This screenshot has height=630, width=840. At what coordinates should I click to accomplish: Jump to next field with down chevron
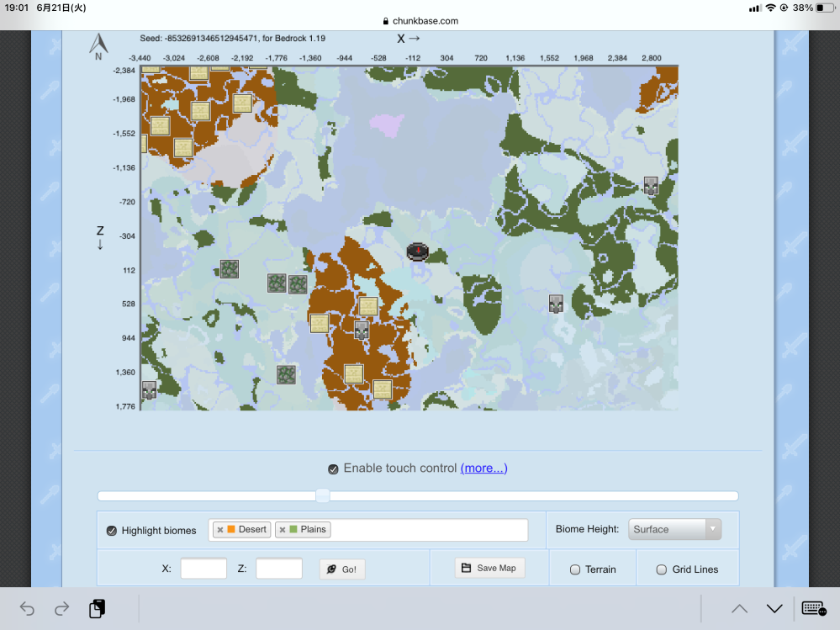tap(774, 608)
